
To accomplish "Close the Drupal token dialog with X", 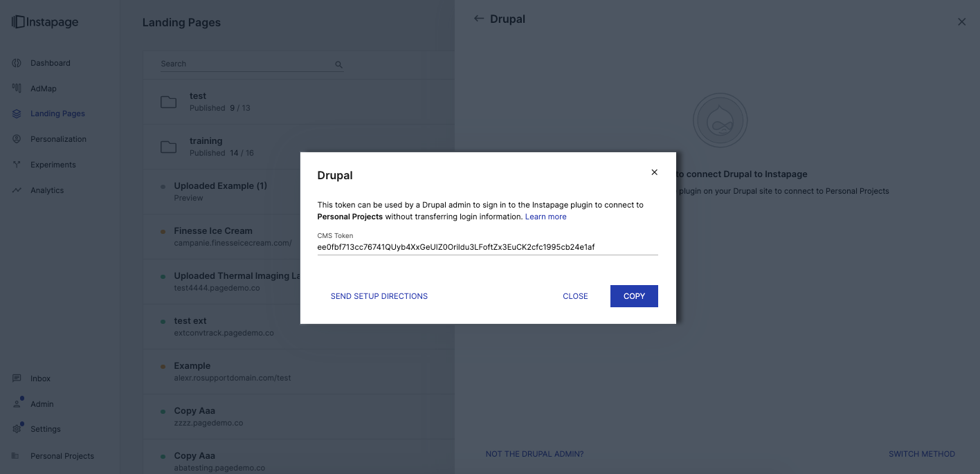I will [x=654, y=172].
